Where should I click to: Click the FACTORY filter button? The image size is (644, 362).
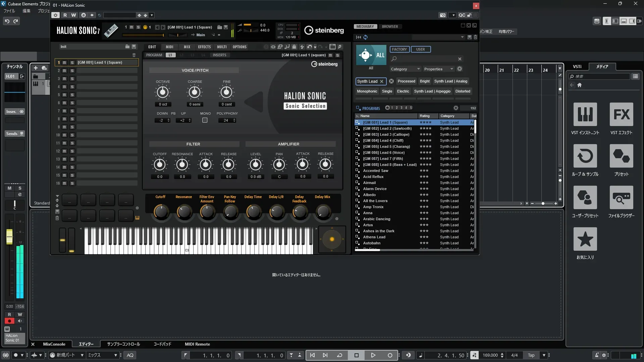[x=399, y=49]
